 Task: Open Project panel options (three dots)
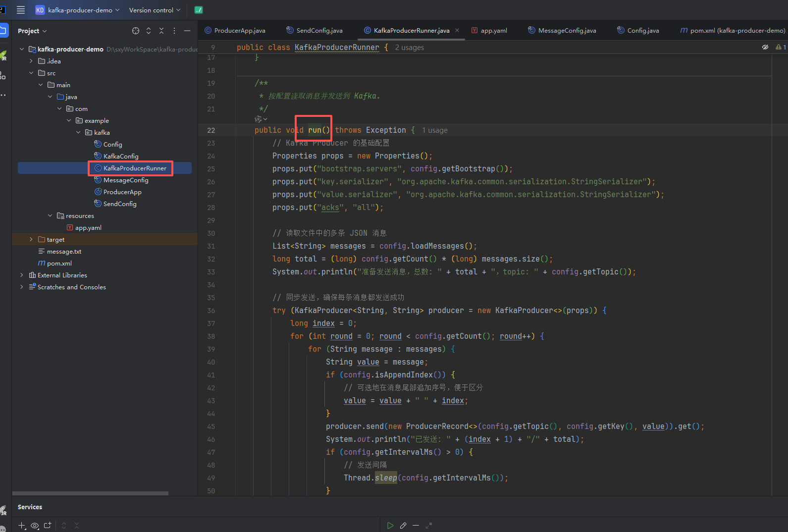174,31
